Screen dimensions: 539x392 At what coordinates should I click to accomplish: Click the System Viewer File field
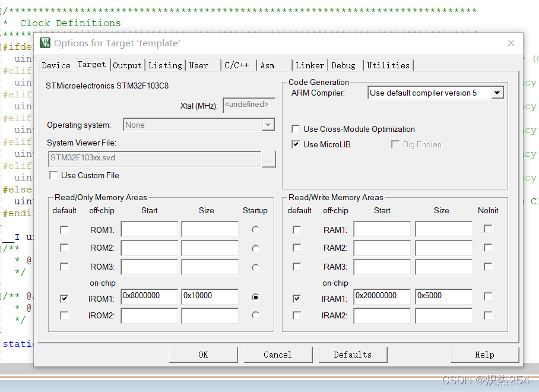pos(155,159)
